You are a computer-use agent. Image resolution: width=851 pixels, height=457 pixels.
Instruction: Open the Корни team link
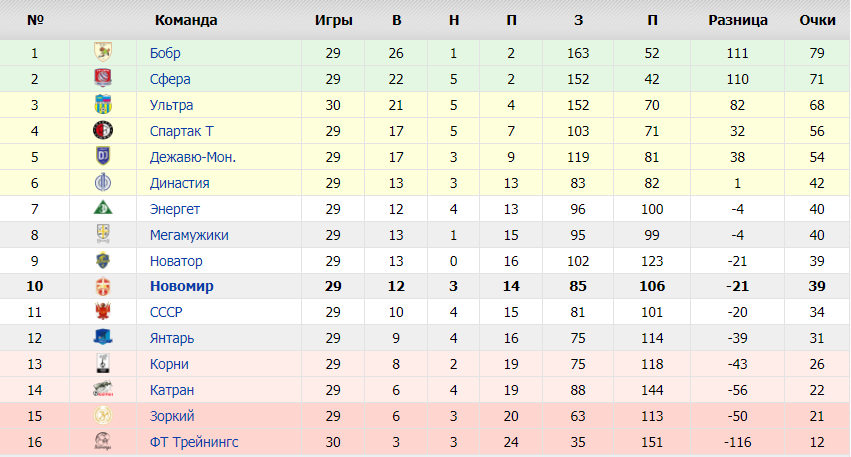[169, 364]
